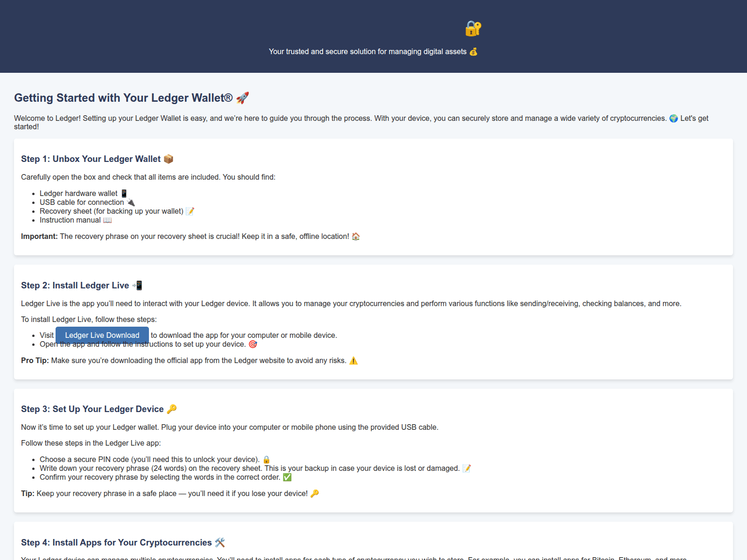
Task: Click the memo emoji after Recovery sheet item
Action: (190, 211)
